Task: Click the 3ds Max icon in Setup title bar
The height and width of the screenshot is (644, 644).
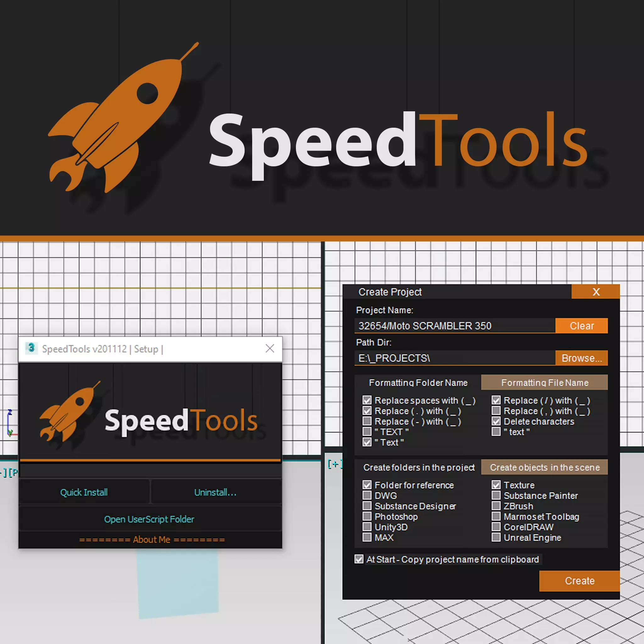Action: [x=31, y=348]
